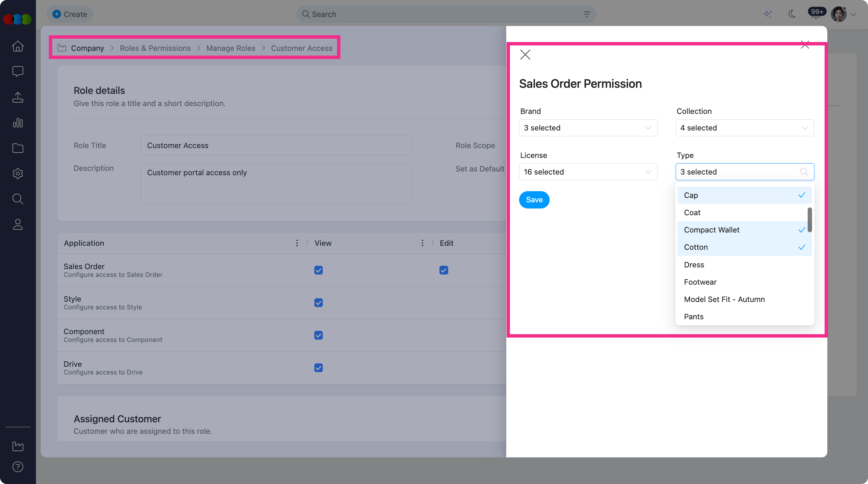Click the user avatar photo
Image resolution: width=868 pixels, height=484 pixels.
(839, 14)
